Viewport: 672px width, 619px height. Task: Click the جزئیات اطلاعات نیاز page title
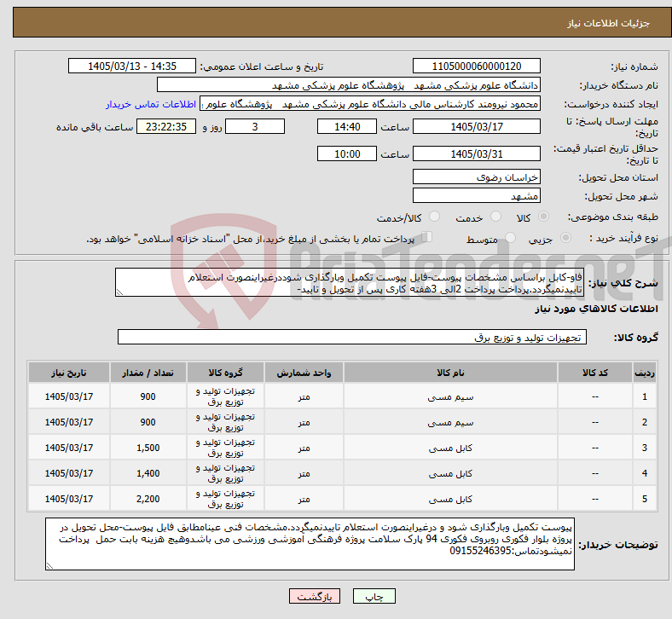pyautogui.click(x=609, y=23)
